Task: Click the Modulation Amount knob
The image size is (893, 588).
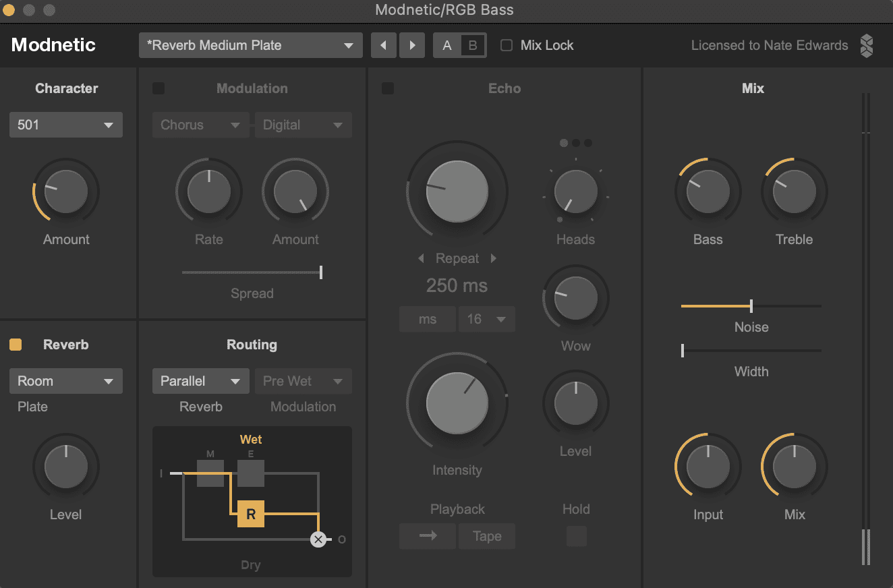Action: pyautogui.click(x=295, y=192)
